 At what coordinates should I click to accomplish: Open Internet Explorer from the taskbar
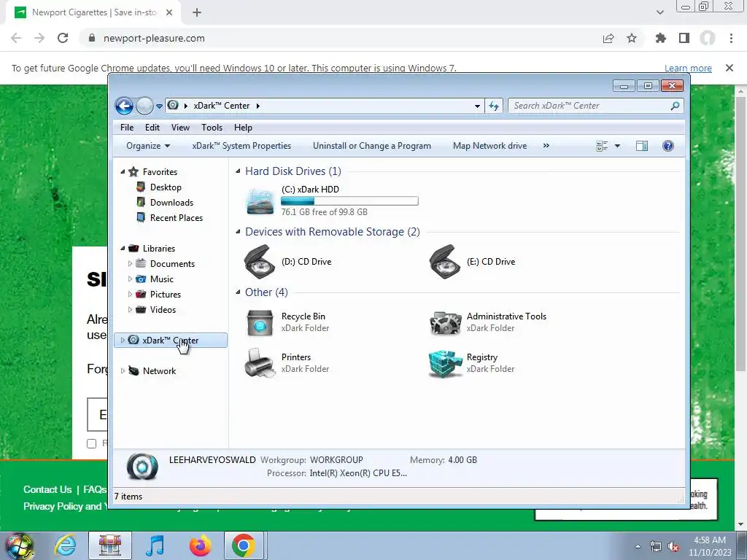coord(65,545)
